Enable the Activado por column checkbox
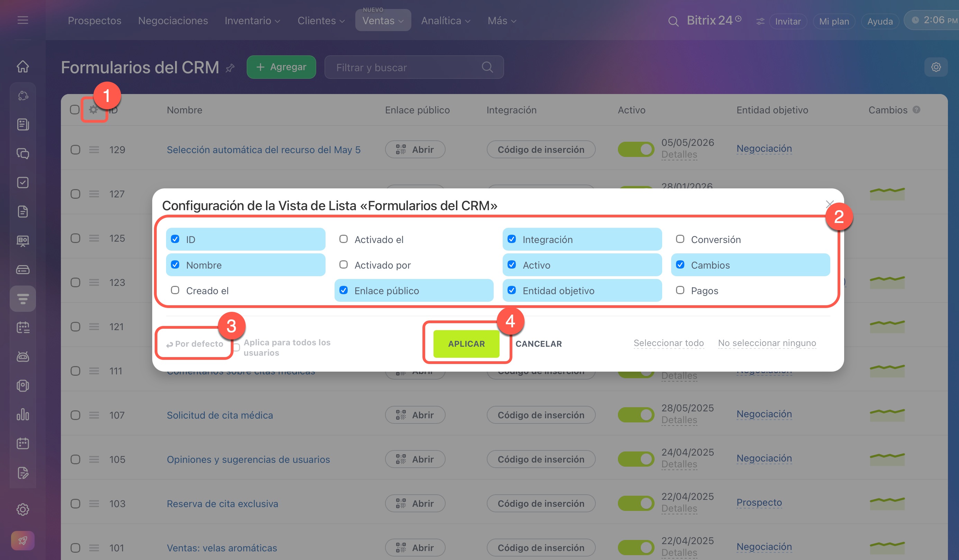This screenshot has width=959, height=560. [343, 264]
